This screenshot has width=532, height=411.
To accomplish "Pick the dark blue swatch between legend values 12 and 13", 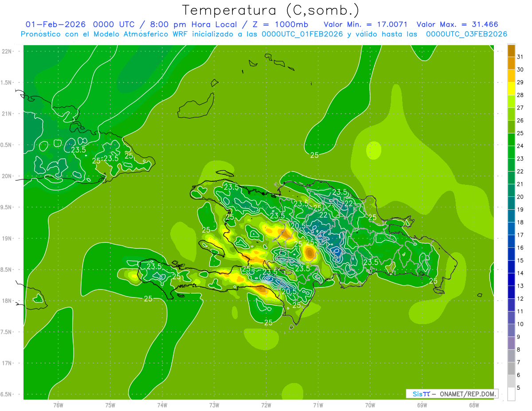I will [x=511, y=292].
